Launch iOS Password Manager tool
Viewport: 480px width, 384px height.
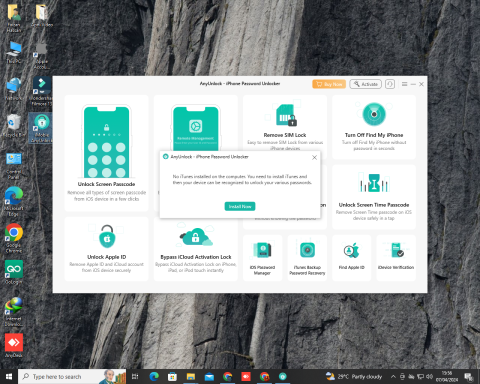(x=263, y=258)
